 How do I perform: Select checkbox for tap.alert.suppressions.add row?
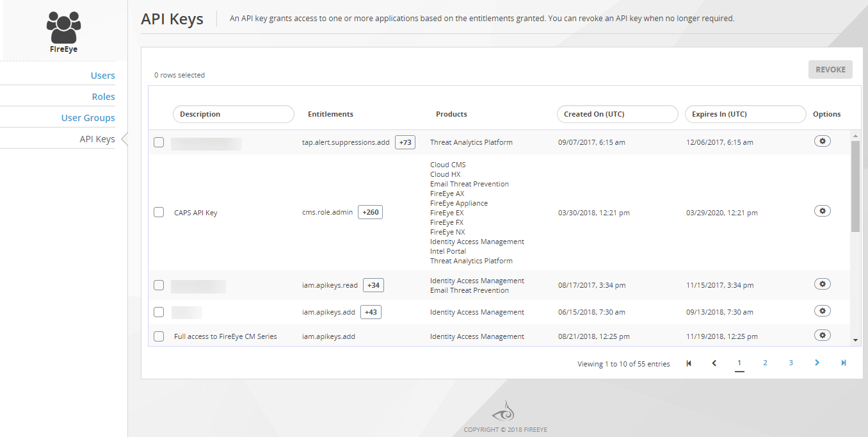pos(159,142)
